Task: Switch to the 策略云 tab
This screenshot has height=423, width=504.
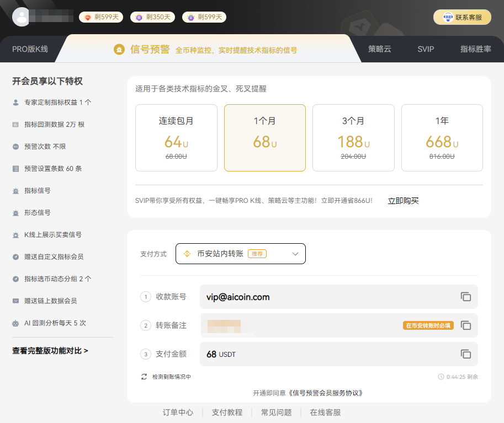Action: 379,49
